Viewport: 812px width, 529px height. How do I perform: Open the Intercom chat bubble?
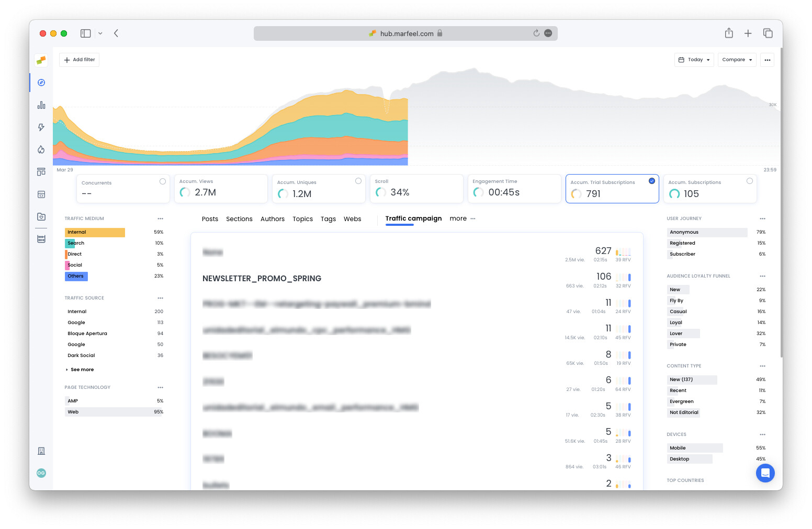(x=765, y=473)
